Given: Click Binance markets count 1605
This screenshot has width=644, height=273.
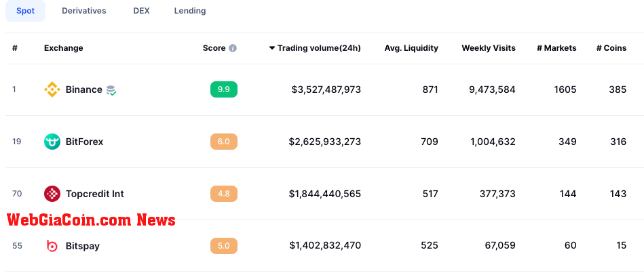Looking at the screenshot, I should (565, 89).
